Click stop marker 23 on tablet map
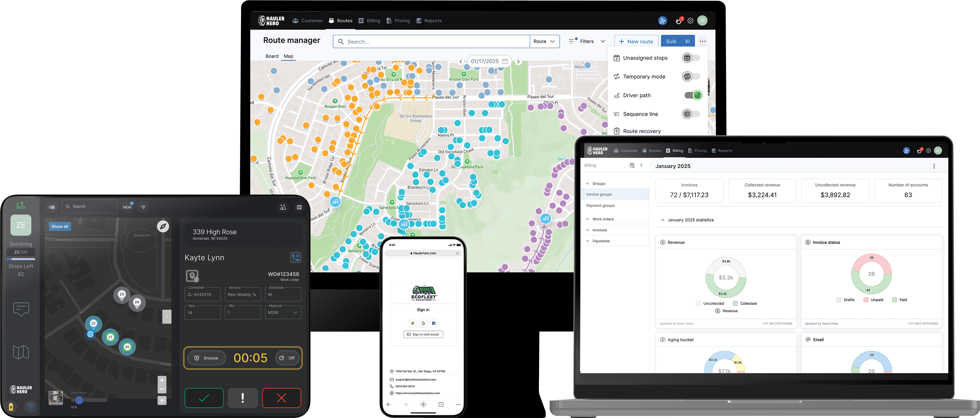The image size is (980, 418). coord(122,294)
